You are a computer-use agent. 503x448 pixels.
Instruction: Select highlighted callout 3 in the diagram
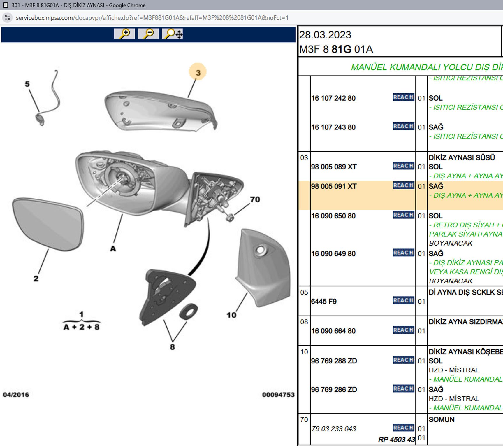(x=198, y=72)
